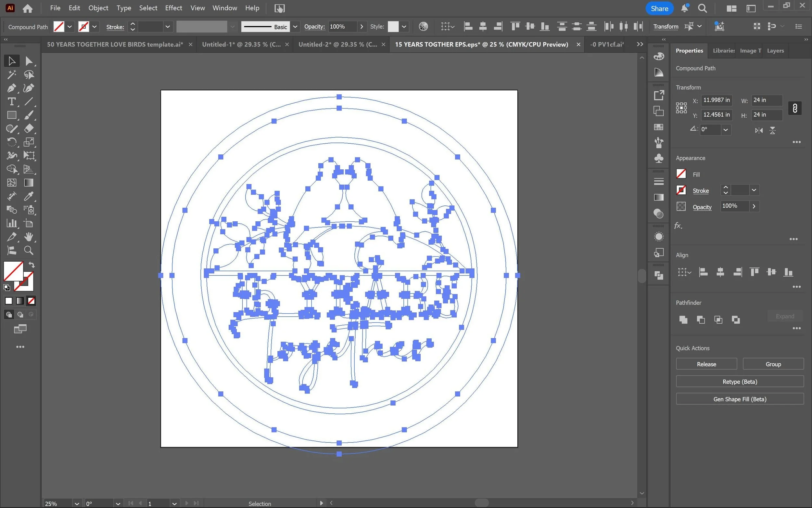Open the Basic brush definition dropdown
Viewport: 812px width, 508px height.
click(x=295, y=27)
